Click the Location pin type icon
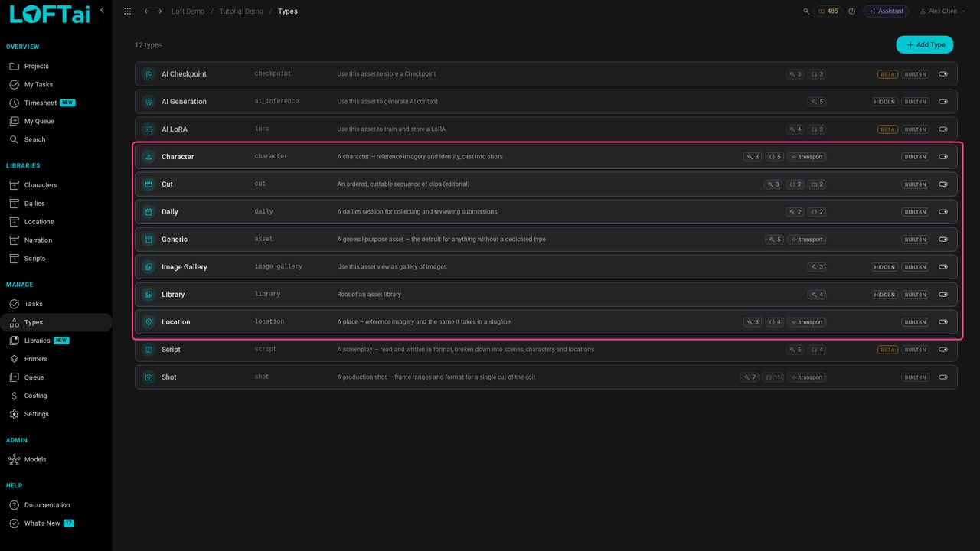The width and height of the screenshot is (980, 551). tap(149, 322)
